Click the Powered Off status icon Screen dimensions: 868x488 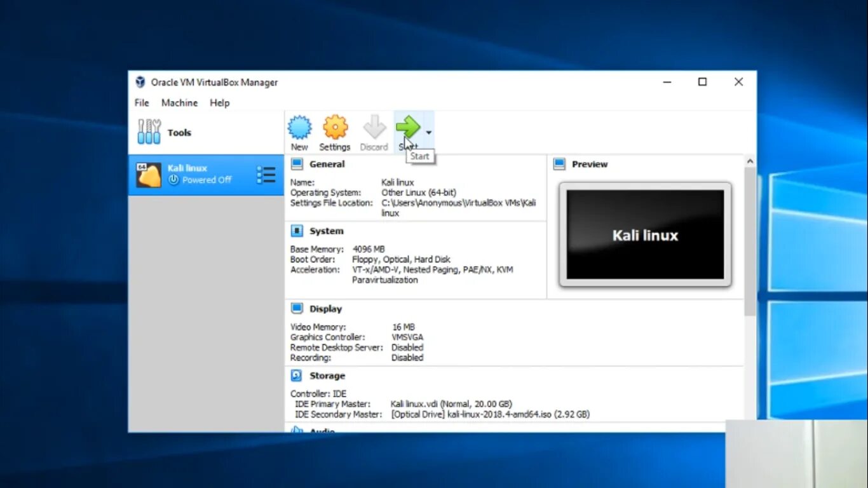[173, 180]
